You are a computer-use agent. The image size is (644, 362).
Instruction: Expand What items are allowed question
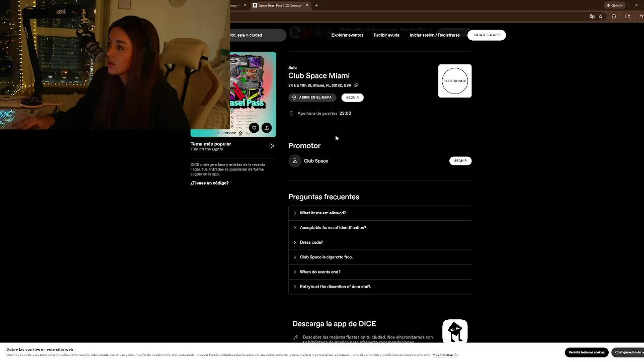pyautogui.click(x=380, y=213)
